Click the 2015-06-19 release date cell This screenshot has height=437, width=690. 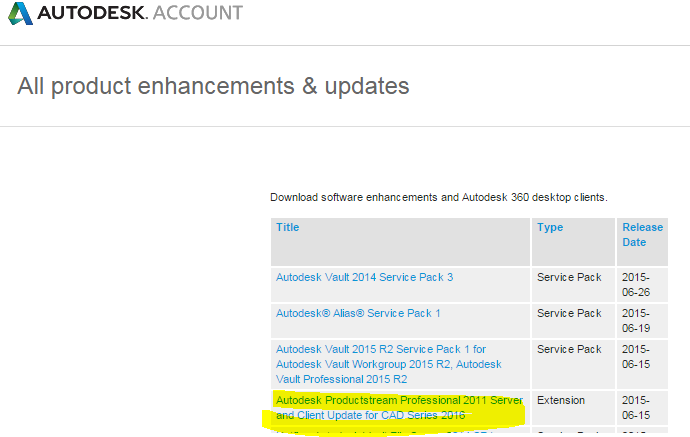click(638, 320)
